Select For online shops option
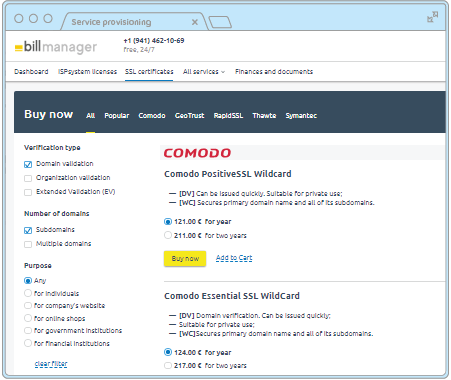 tap(28, 318)
